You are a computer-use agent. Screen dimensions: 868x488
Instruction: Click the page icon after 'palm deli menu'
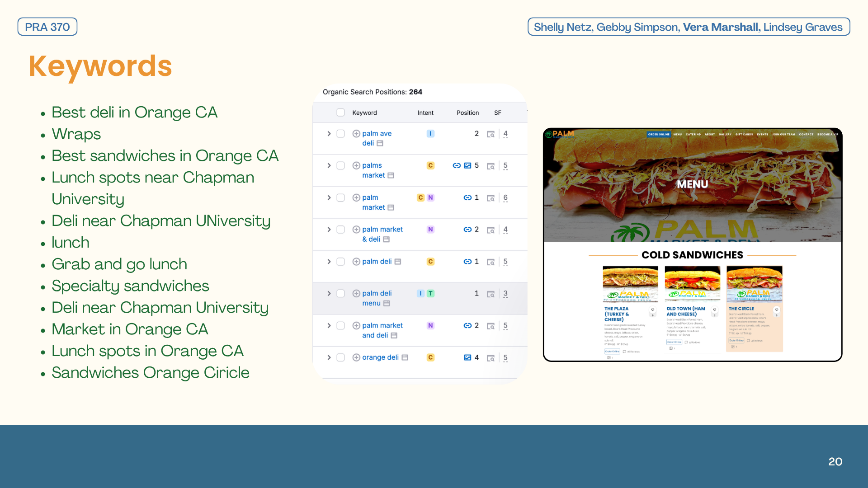point(387,304)
